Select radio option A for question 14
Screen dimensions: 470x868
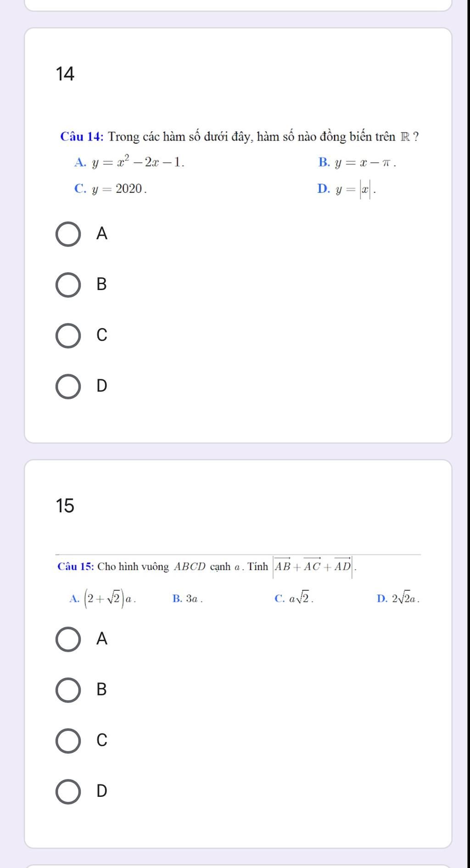point(68,234)
